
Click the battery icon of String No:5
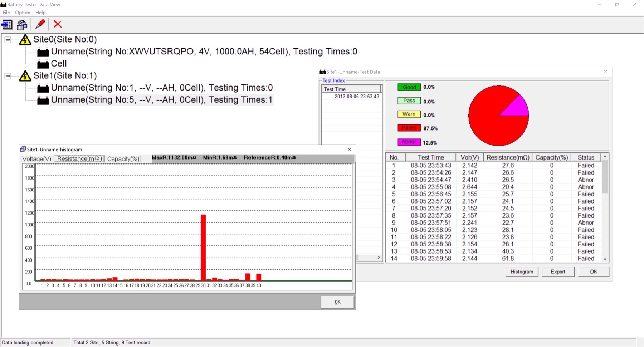coord(43,100)
